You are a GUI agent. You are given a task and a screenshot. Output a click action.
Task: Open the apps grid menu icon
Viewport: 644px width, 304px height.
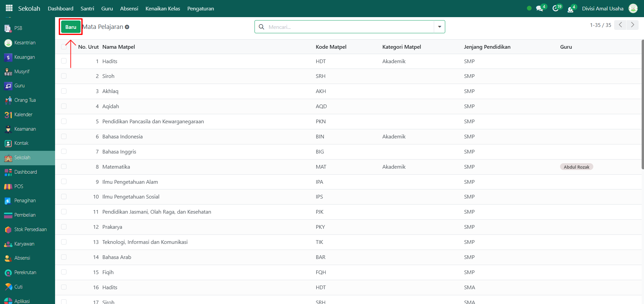click(9, 8)
